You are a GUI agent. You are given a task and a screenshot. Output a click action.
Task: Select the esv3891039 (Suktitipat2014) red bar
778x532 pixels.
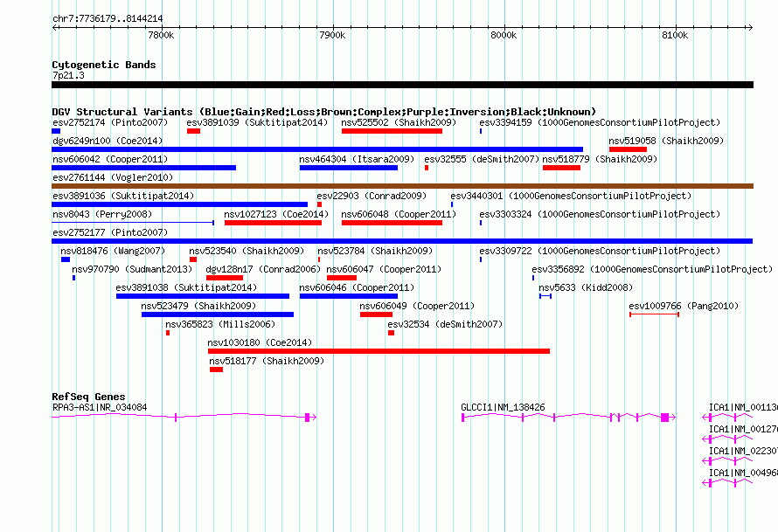(x=193, y=131)
